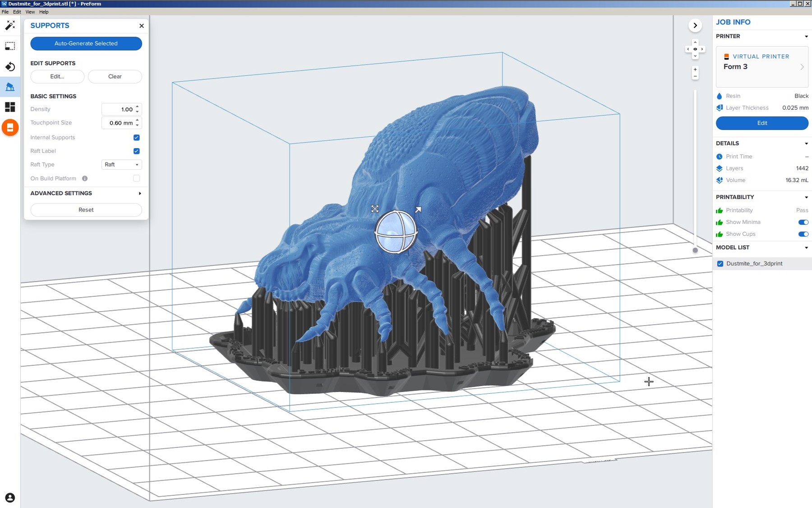
Task: Select the Supports tool icon
Action: pos(10,87)
